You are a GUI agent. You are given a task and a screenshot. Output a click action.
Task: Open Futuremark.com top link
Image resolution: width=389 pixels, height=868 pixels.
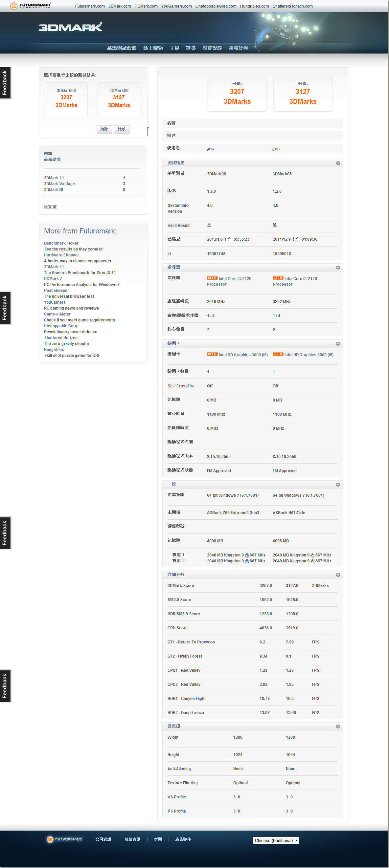click(90, 6)
